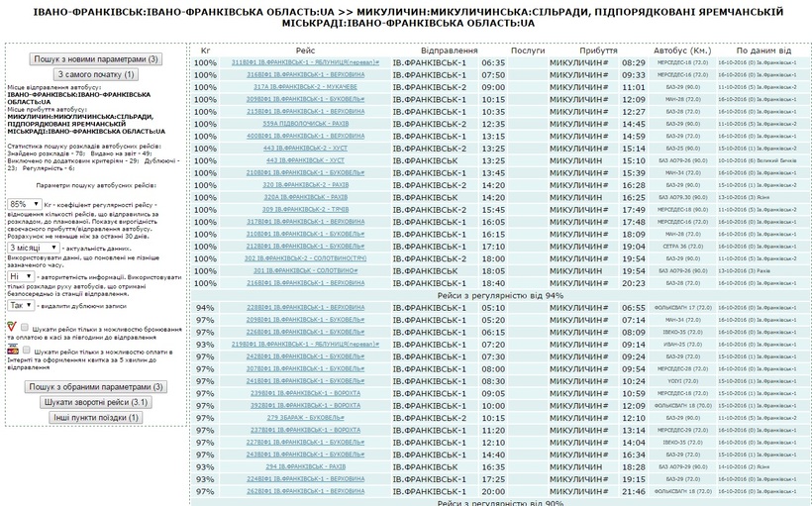The height and width of the screenshot is (506, 812).
Task: Click 'Пошук з обраними параметрами (3)' button
Action: 96,387
